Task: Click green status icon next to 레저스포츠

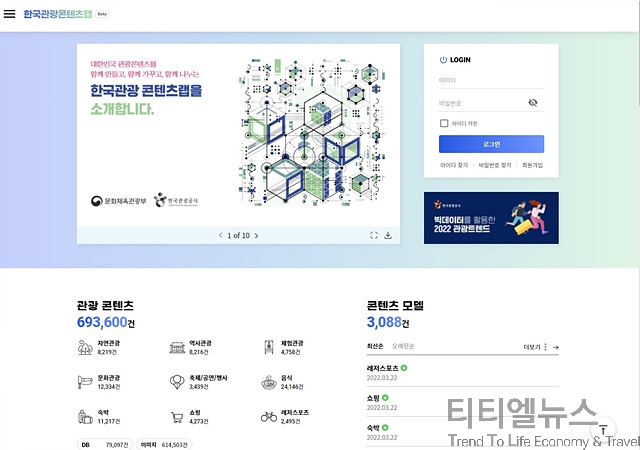Action: pyautogui.click(x=404, y=368)
